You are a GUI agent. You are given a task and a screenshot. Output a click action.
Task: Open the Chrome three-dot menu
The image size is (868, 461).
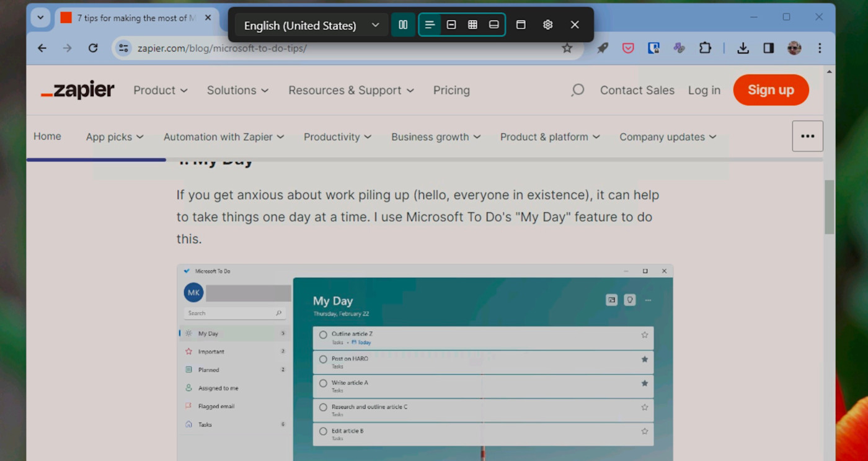pyautogui.click(x=820, y=48)
